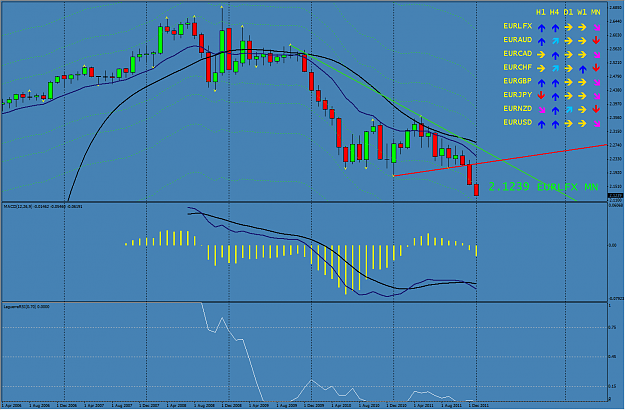
Task: Click the current price marker on price axis
Action: pyautogui.click(x=615, y=196)
